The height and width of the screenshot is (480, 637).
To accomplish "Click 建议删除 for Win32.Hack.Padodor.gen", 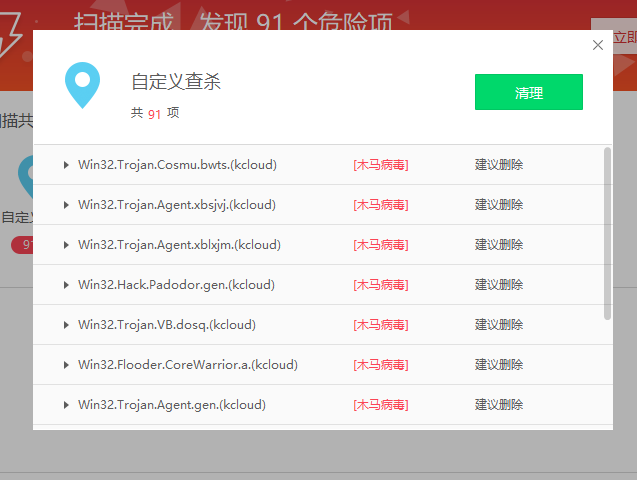I will tap(499, 285).
